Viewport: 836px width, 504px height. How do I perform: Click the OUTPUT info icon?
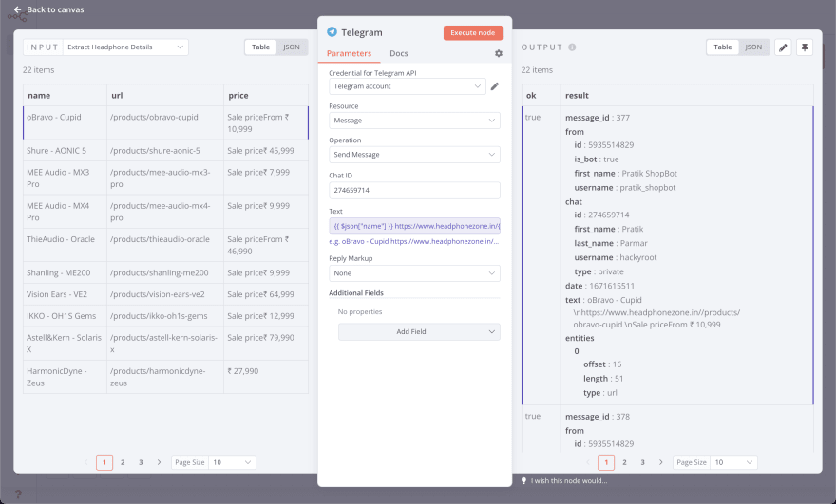pos(572,47)
